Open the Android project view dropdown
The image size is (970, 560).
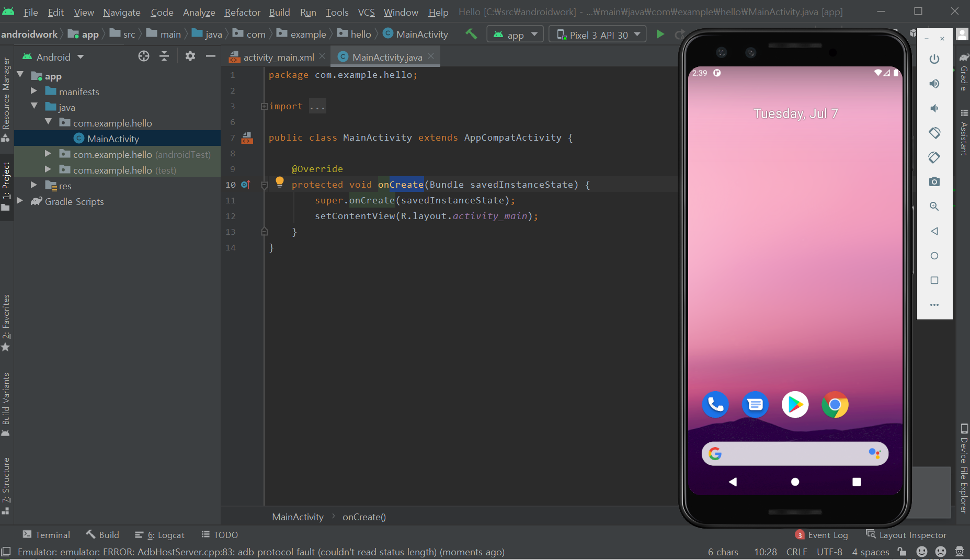pos(53,56)
